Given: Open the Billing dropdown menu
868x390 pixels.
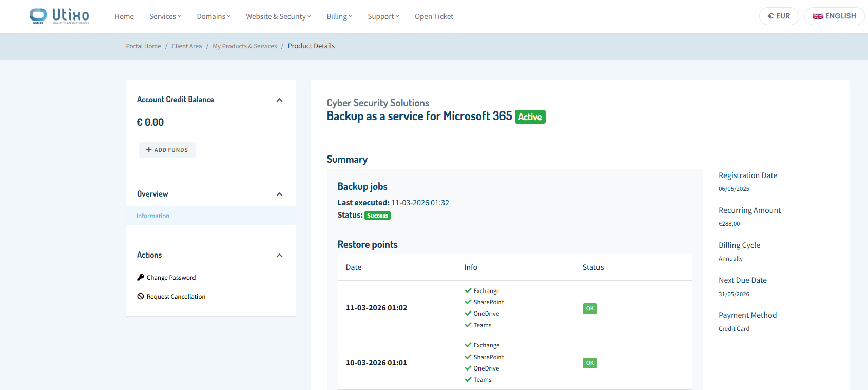Looking at the screenshot, I should pyautogui.click(x=339, y=16).
